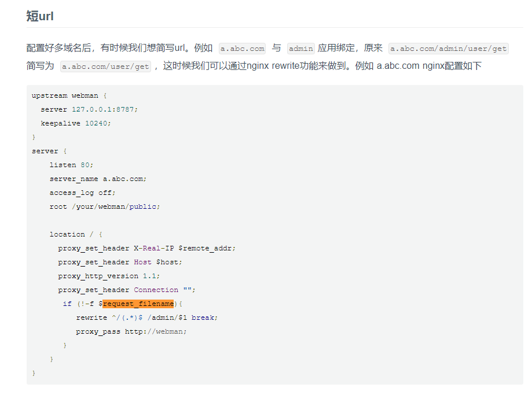Screen dimensions: 532x395
Task: Click root /your/webman/public; line
Action: click(x=105, y=207)
